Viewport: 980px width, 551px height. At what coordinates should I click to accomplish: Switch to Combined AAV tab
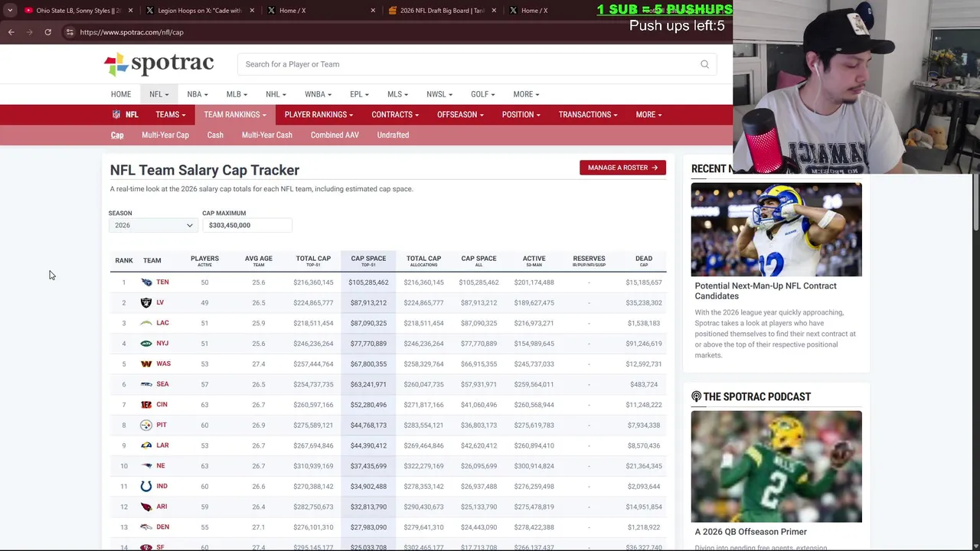point(335,135)
